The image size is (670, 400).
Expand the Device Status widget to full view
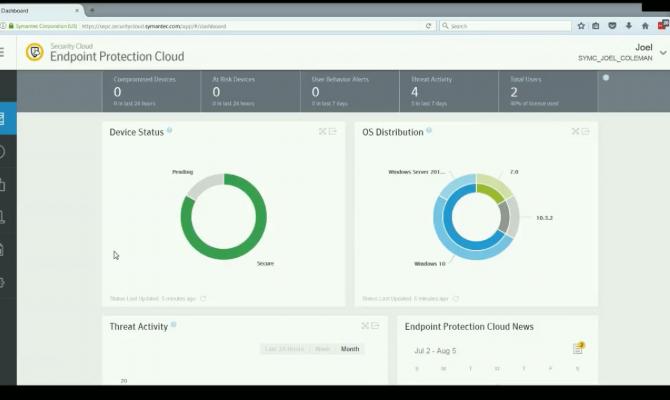pos(323,131)
